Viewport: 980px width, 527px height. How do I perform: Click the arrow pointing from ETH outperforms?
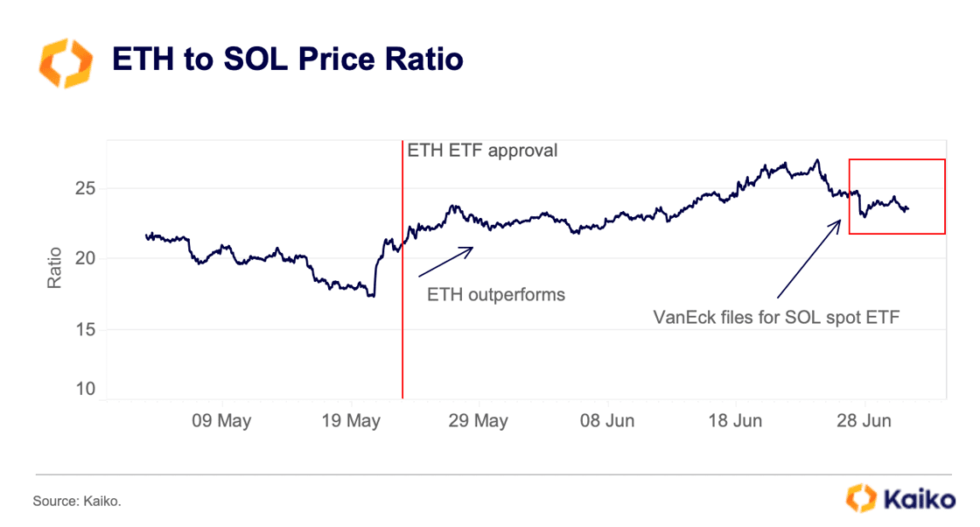point(445,262)
